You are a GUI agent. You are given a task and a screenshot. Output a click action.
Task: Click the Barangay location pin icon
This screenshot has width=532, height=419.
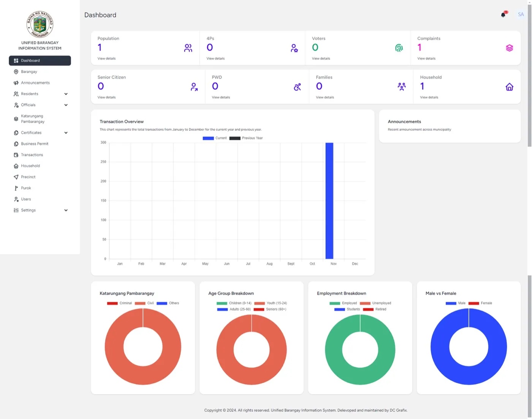[x=16, y=71]
